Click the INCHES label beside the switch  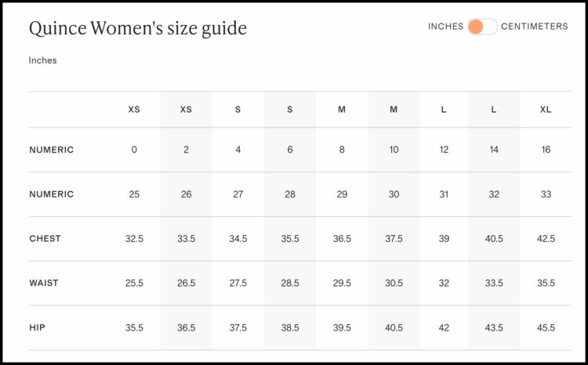tap(445, 27)
